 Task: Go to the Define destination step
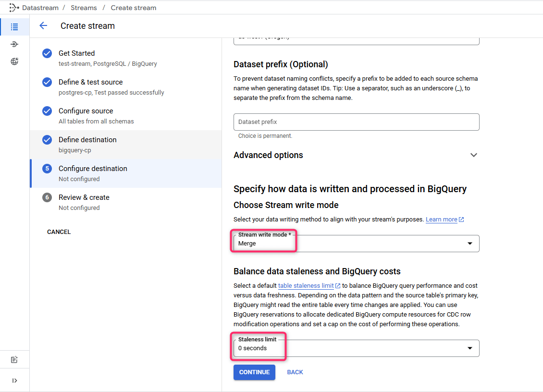(126, 145)
